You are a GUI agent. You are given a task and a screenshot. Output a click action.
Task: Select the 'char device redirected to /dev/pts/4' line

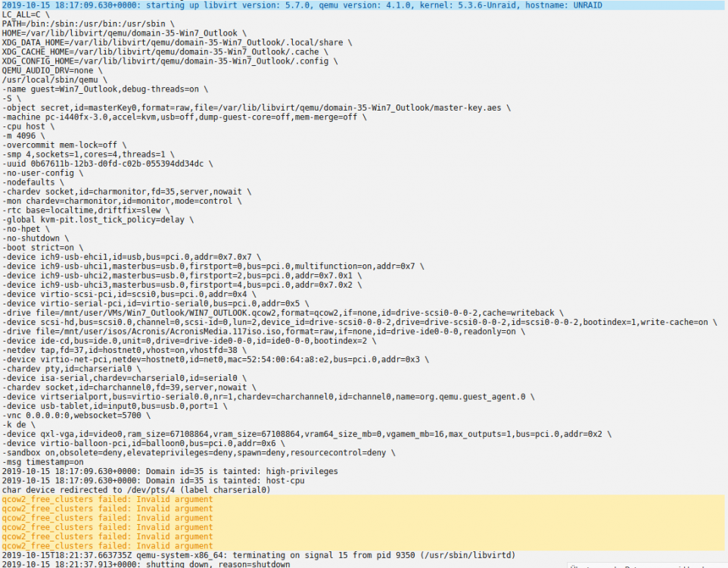click(x=136, y=488)
